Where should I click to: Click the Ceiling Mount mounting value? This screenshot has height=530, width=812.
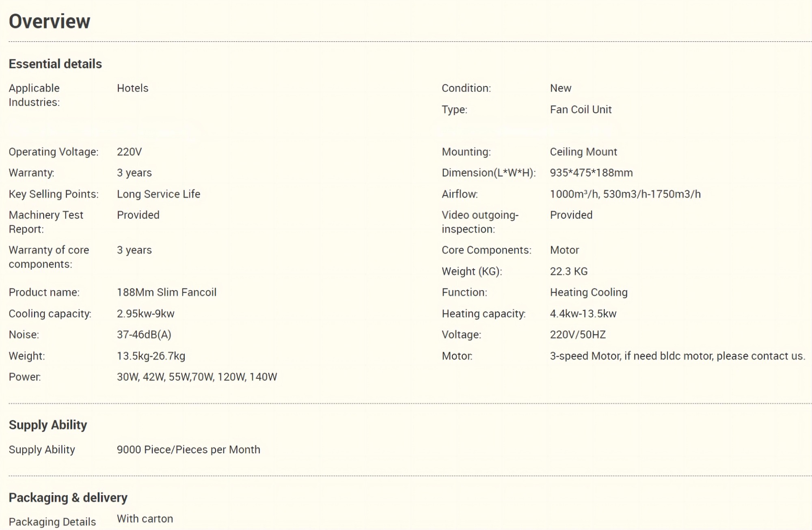(583, 152)
